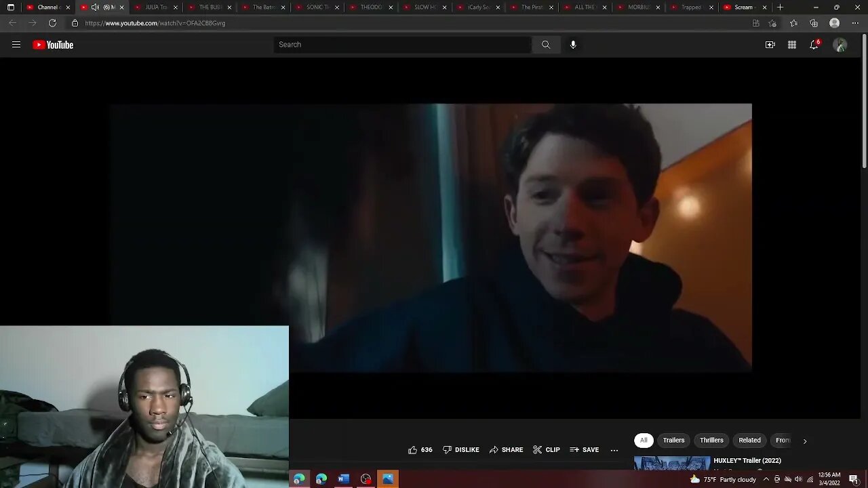Close the Trapped tab
The height and width of the screenshot is (488, 868).
(x=711, y=7)
